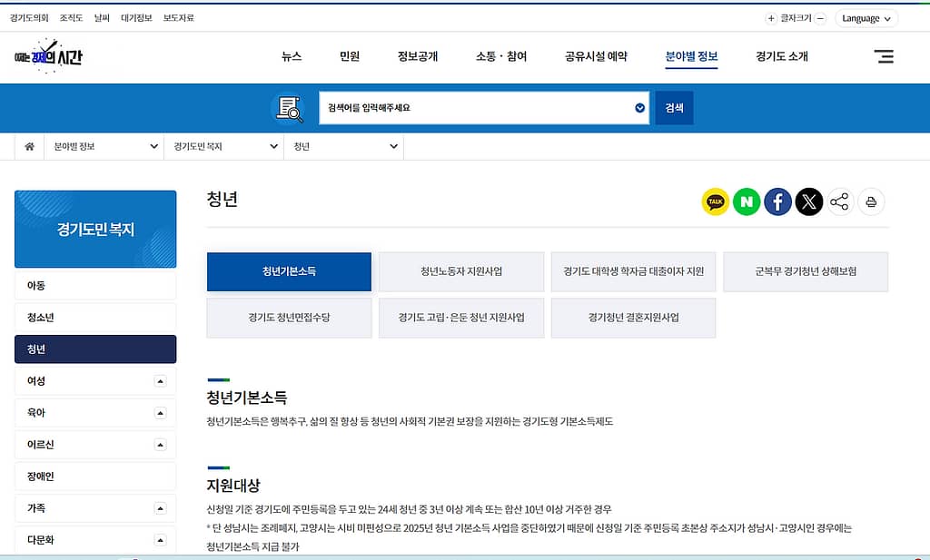Viewport: 930px width, 560px height.
Task: Open the Language dropdown
Action: 866,18
